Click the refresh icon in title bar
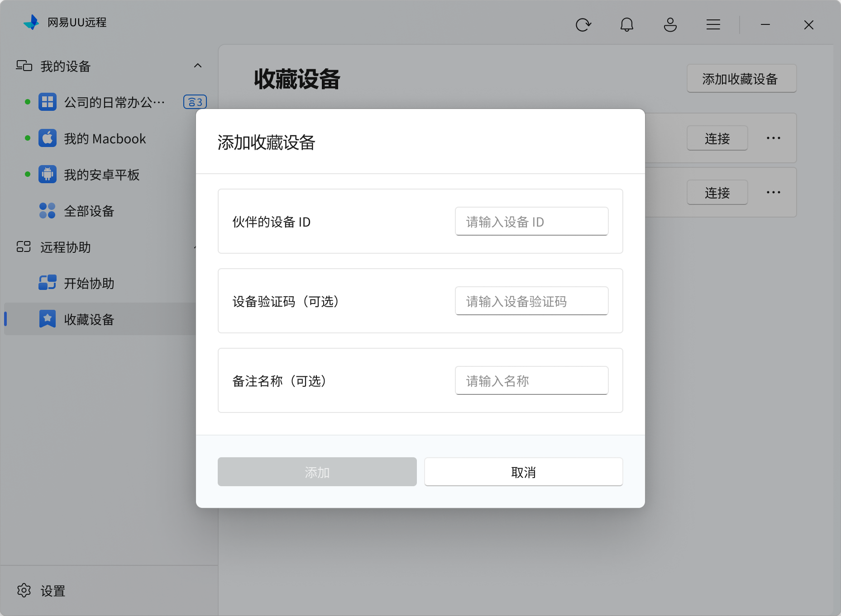This screenshot has height=616, width=841. point(583,24)
